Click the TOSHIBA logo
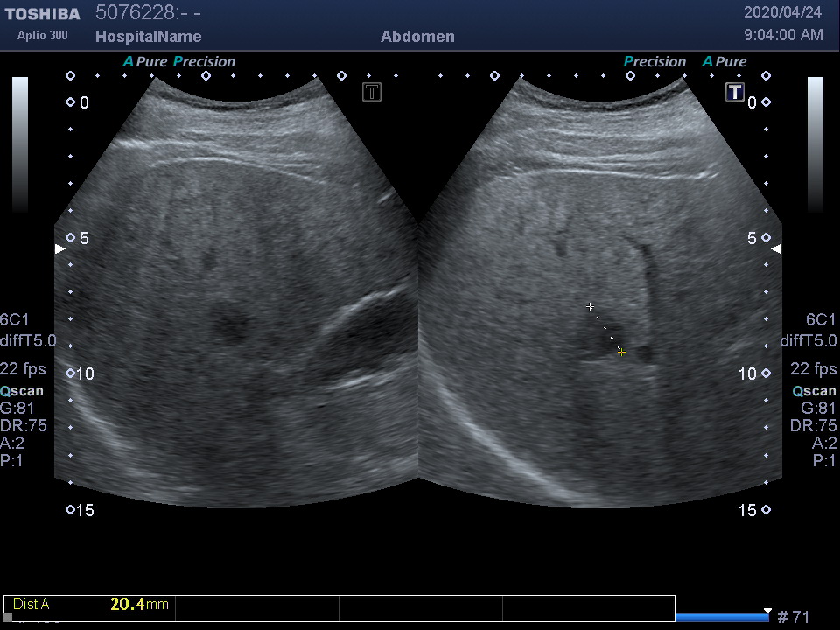 point(42,14)
